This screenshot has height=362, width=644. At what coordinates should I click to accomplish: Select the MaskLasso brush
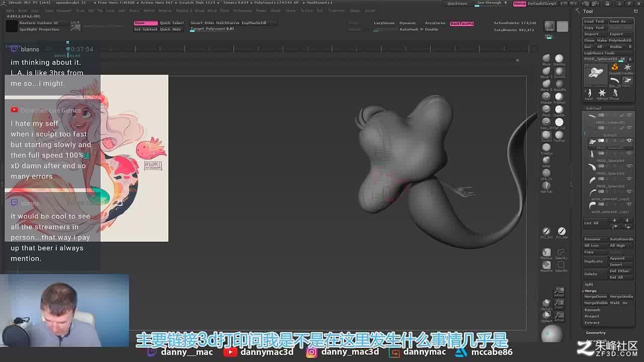pyautogui.click(x=546, y=253)
